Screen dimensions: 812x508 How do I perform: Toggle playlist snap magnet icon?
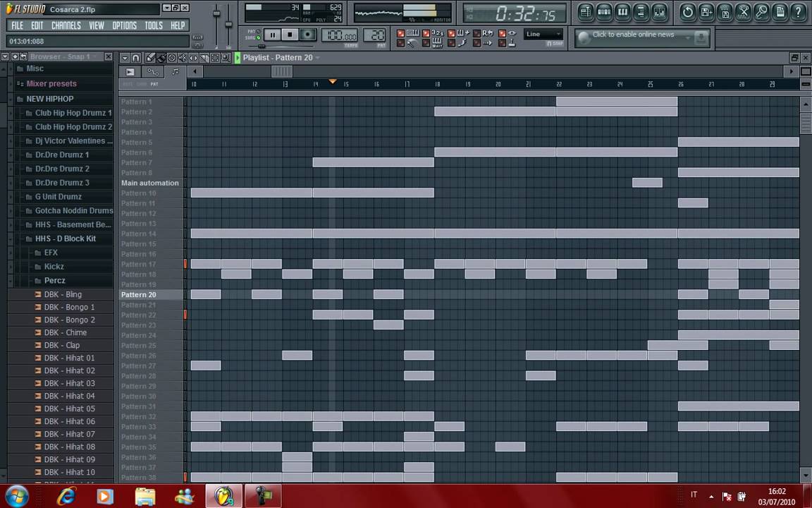pos(135,58)
